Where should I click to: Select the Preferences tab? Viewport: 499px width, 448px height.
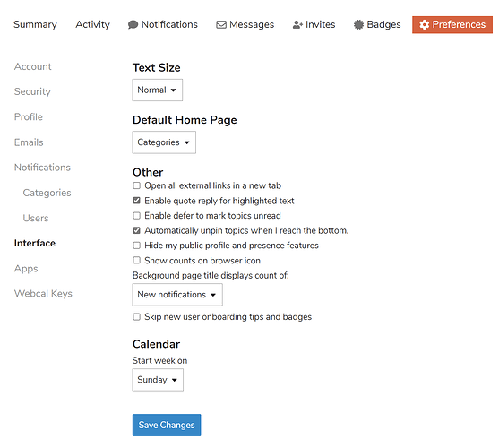(x=452, y=24)
